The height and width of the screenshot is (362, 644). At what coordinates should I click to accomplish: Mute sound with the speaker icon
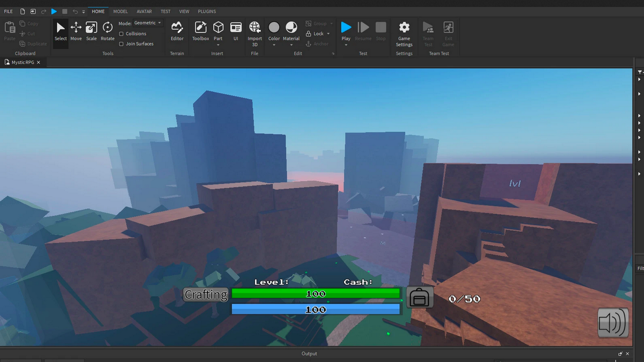click(613, 323)
